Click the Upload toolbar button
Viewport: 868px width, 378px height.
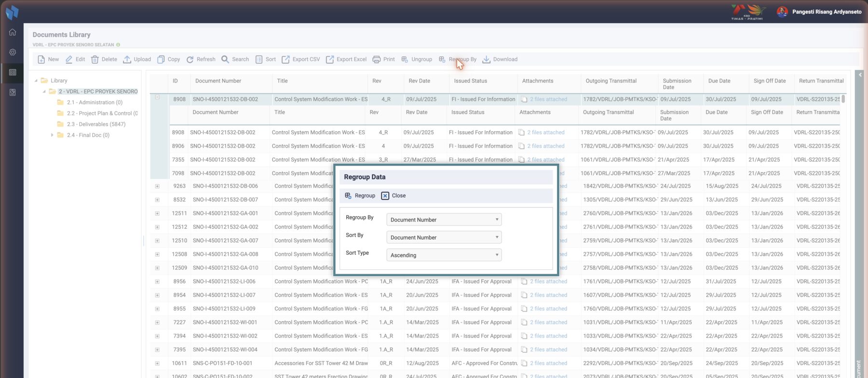click(x=137, y=59)
